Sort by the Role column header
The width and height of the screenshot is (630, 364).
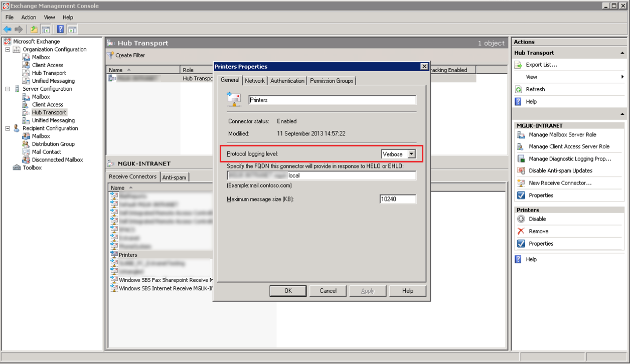pyautogui.click(x=197, y=70)
